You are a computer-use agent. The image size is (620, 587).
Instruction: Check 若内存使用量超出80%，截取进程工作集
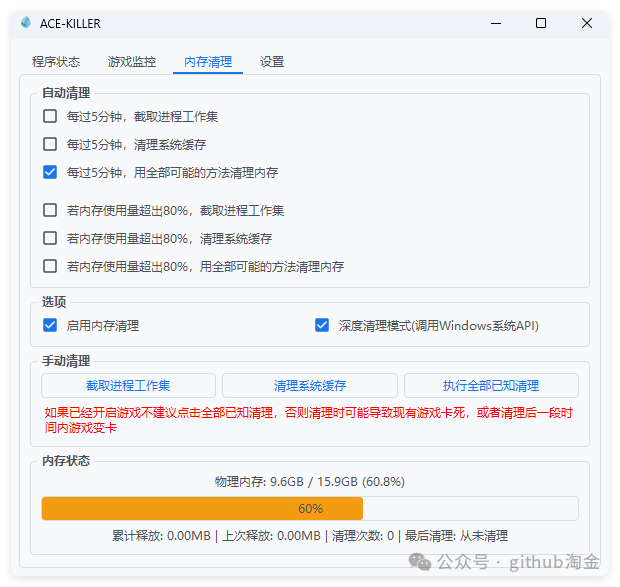point(50,210)
